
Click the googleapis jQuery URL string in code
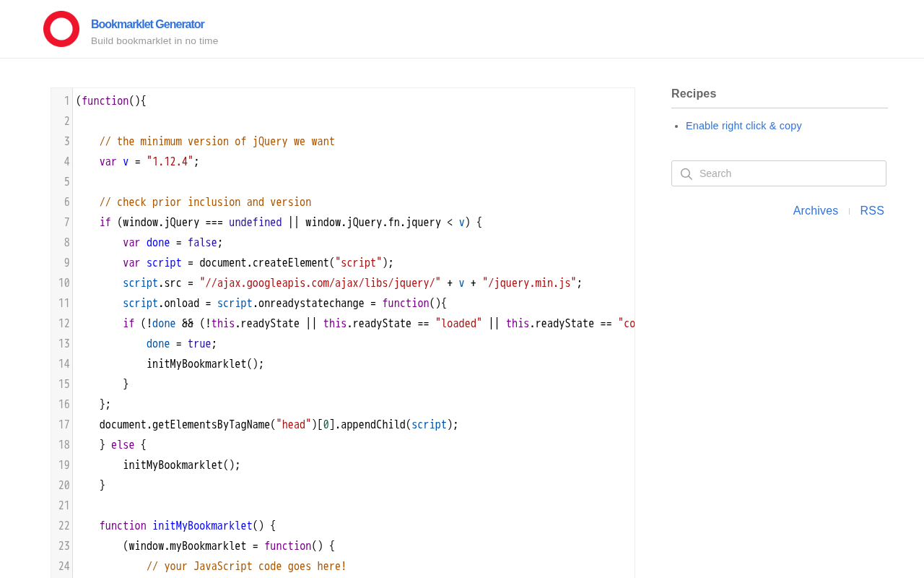click(x=321, y=283)
